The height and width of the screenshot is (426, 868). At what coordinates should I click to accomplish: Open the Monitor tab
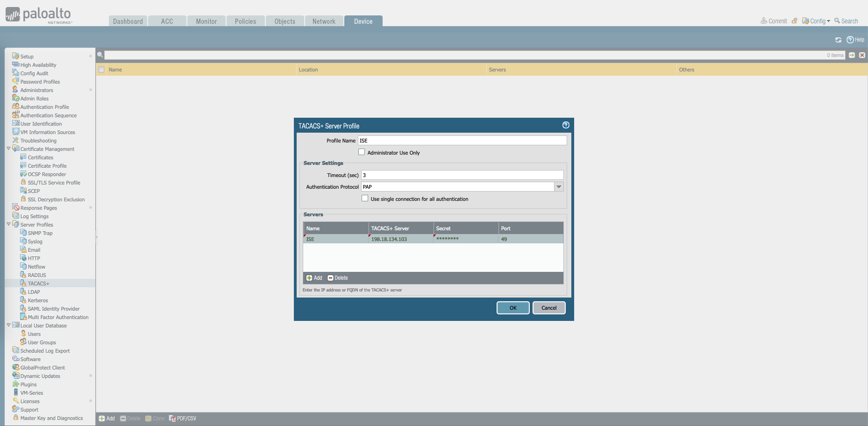tap(206, 21)
